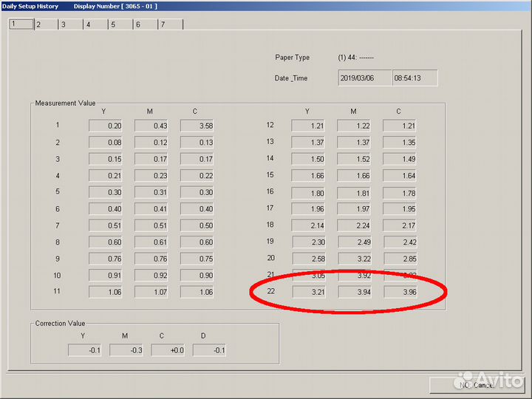Select row 20 M measurement value 3.22
532x399 pixels.
[353, 259]
